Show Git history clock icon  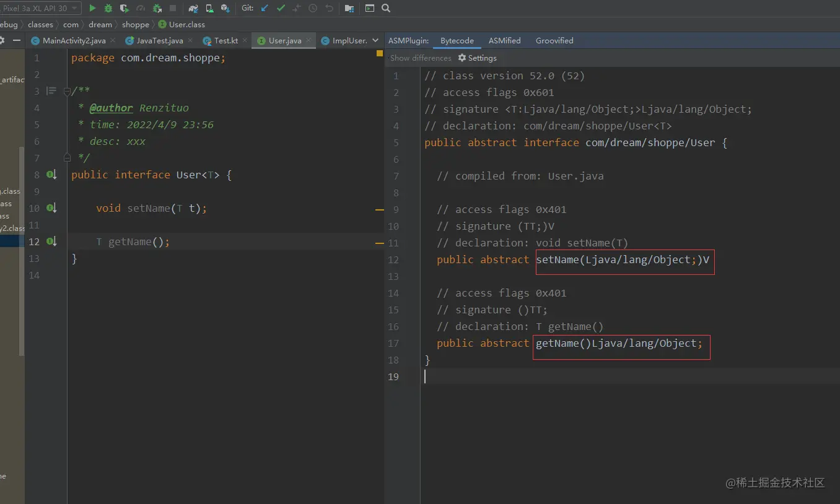pos(313,8)
